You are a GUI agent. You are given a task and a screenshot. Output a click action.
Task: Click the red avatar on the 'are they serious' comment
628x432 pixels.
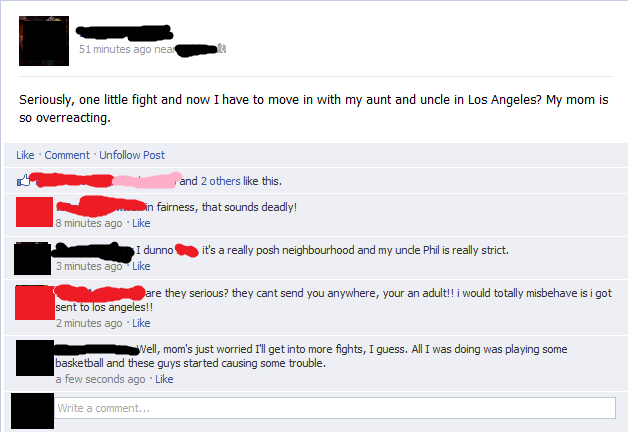35,302
